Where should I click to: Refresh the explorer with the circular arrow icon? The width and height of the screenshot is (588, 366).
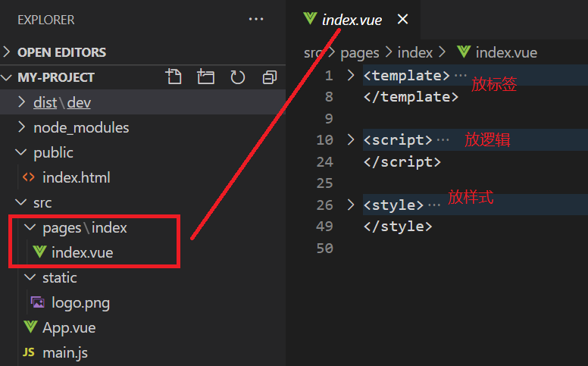(x=237, y=77)
